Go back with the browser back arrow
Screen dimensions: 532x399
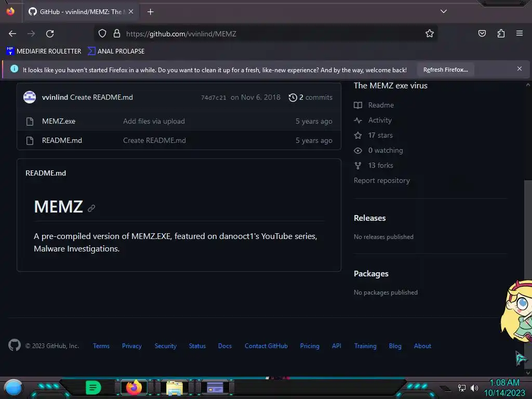click(12, 34)
